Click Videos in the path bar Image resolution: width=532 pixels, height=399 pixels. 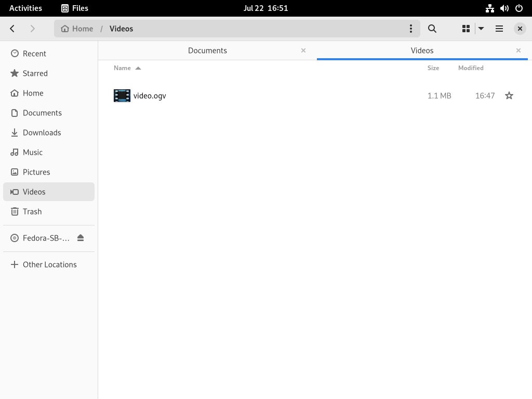(121, 29)
